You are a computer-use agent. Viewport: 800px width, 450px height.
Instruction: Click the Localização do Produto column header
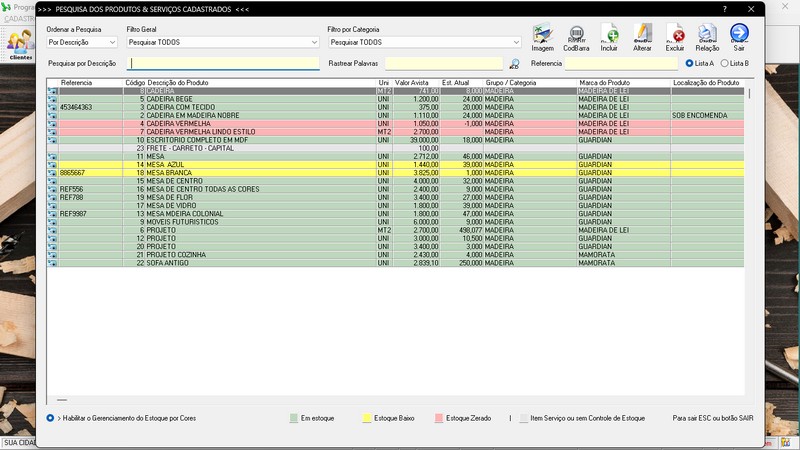click(706, 83)
